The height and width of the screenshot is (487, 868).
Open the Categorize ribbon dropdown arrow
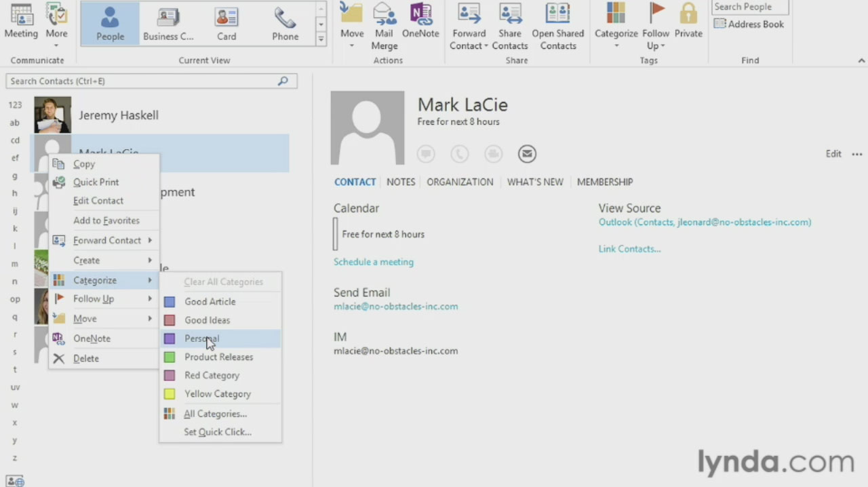[x=616, y=46]
